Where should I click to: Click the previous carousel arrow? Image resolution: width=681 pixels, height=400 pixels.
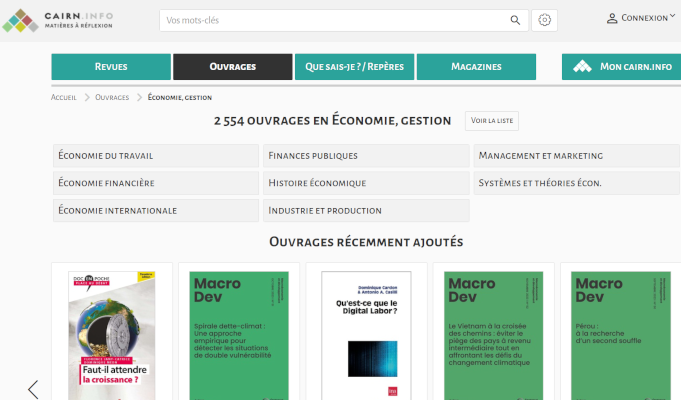pyautogui.click(x=33, y=389)
